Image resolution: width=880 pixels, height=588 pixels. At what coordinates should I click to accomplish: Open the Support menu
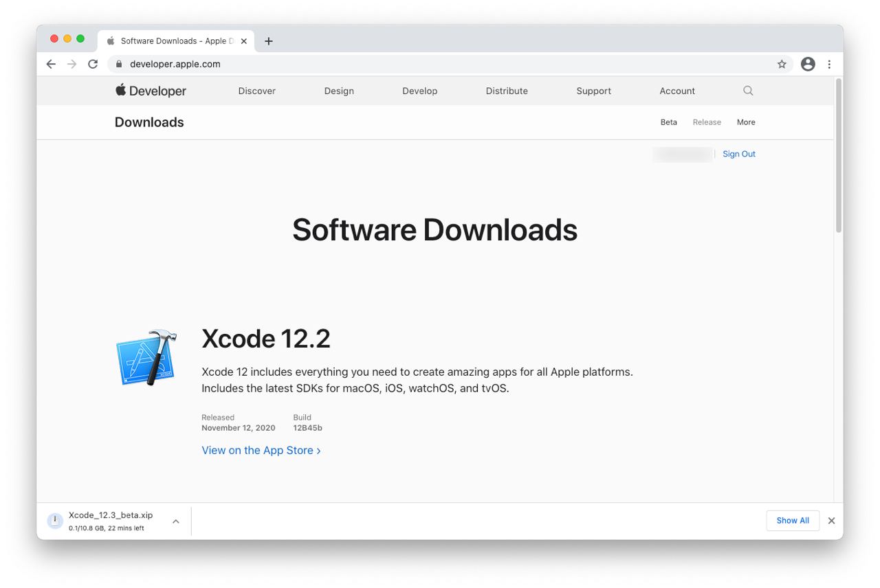pyautogui.click(x=594, y=91)
